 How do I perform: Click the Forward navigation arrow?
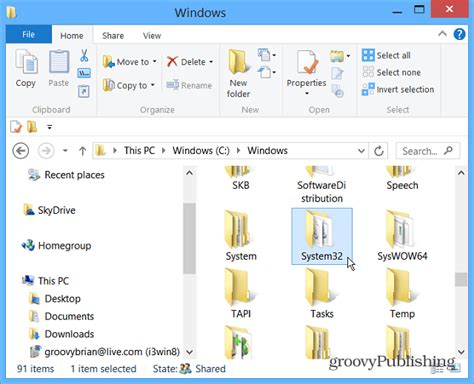tap(46, 151)
